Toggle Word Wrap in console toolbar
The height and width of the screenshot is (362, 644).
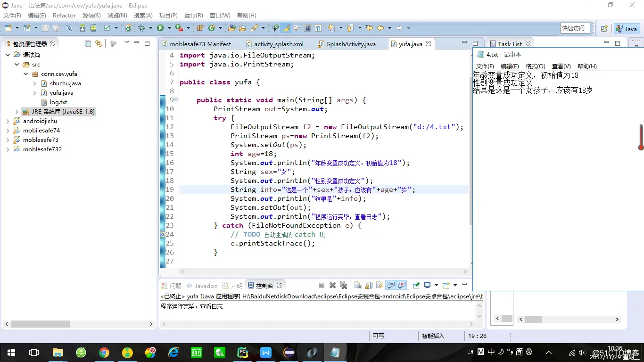point(380,285)
